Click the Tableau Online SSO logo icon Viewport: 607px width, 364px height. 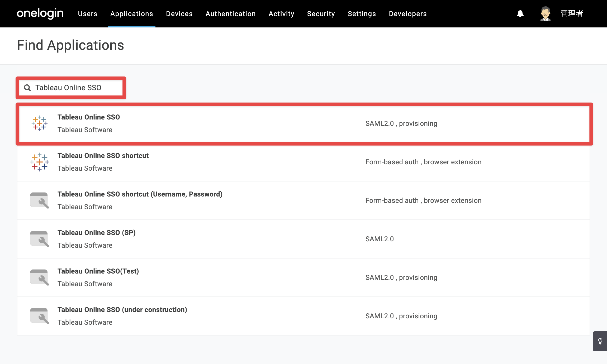pos(40,123)
